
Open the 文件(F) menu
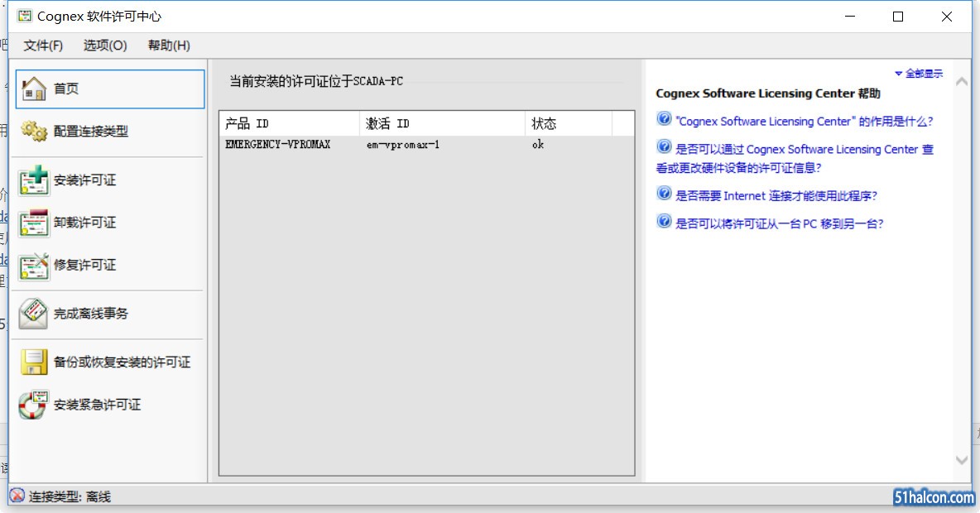(43, 46)
